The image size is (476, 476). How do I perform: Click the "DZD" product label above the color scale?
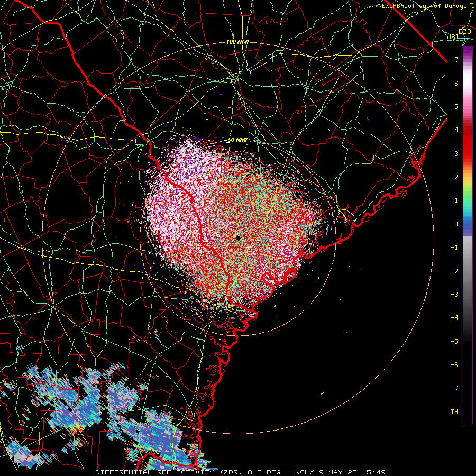[x=464, y=32]
